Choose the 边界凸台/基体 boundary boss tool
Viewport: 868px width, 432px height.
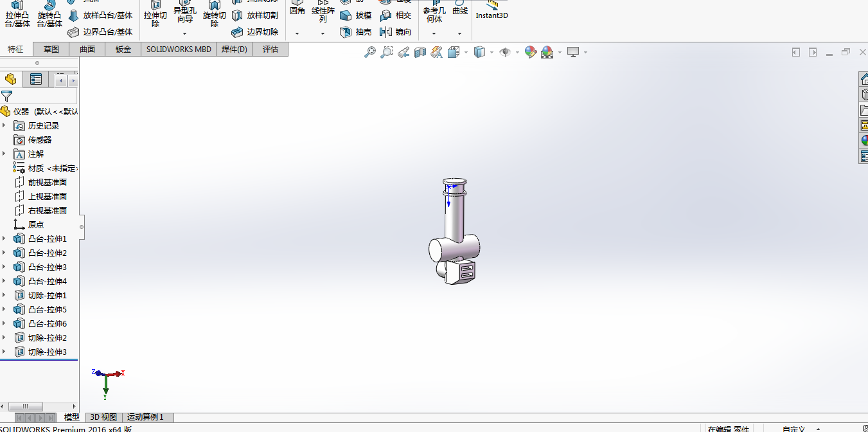pos(100,32)
